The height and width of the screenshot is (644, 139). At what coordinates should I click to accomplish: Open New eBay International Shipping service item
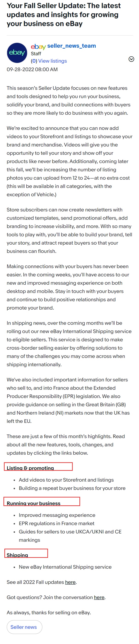(65, 567)
